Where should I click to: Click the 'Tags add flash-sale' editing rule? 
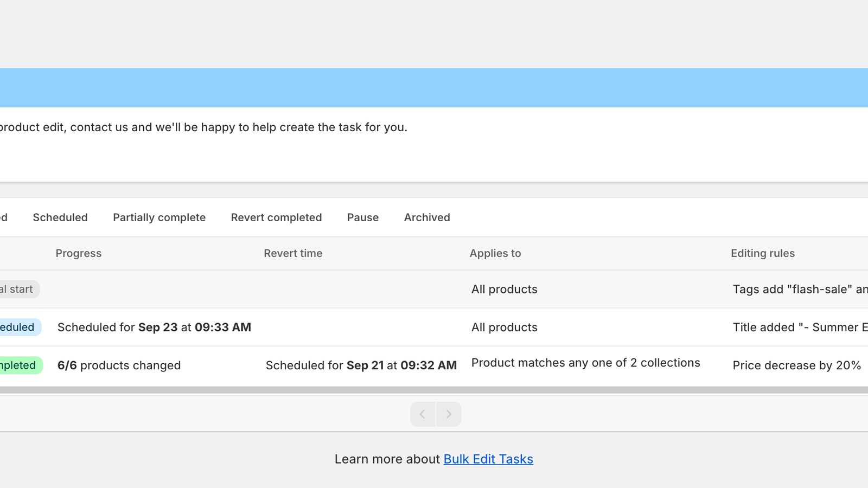[x=800, y=290]
